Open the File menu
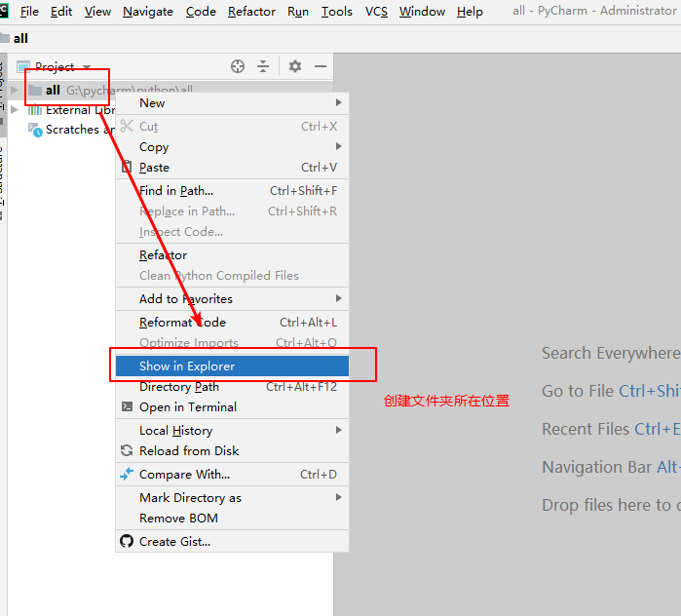Image resolution: width=681 pixels, height=616 pixels. pyautogui.click(x=29, y=12)
